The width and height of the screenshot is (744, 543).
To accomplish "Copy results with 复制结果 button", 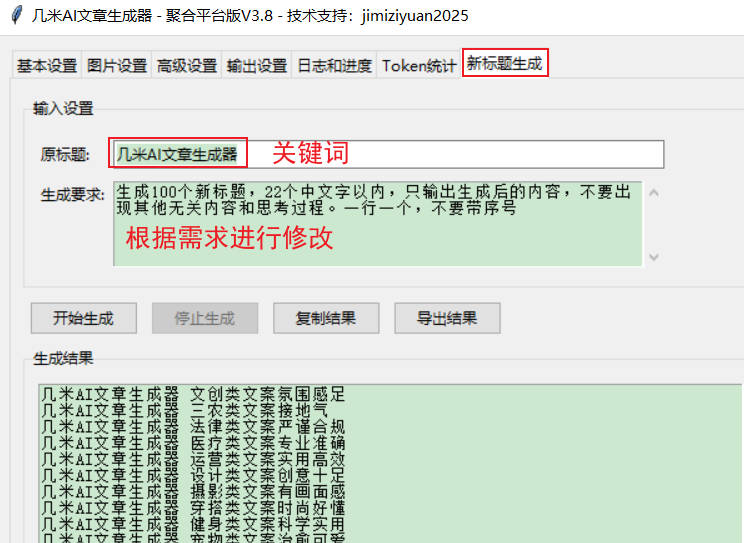I will click(326, 318).
